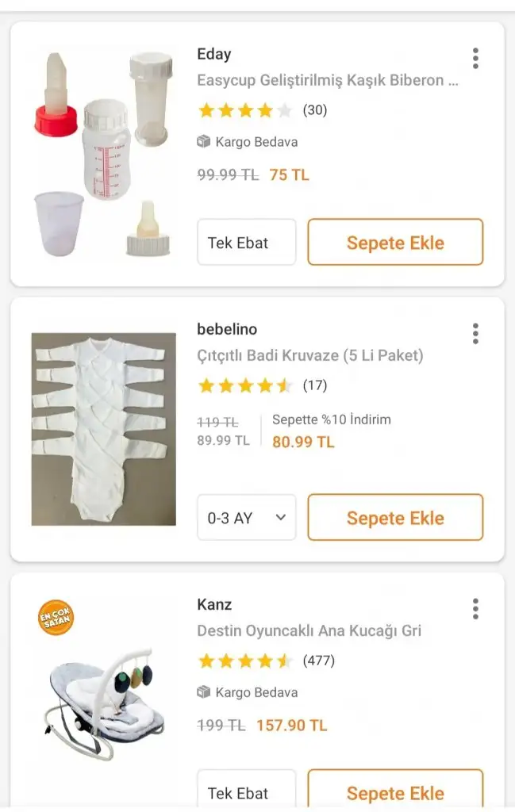Open more options for bebelino product
Screen dimensions: 515x812
click(x=475, y=334)
